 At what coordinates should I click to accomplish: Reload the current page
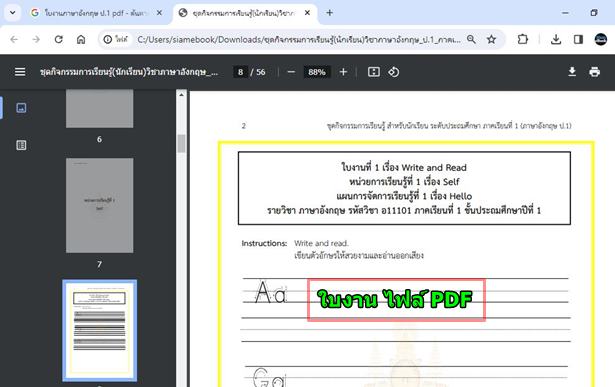click(x=58, y=39)
